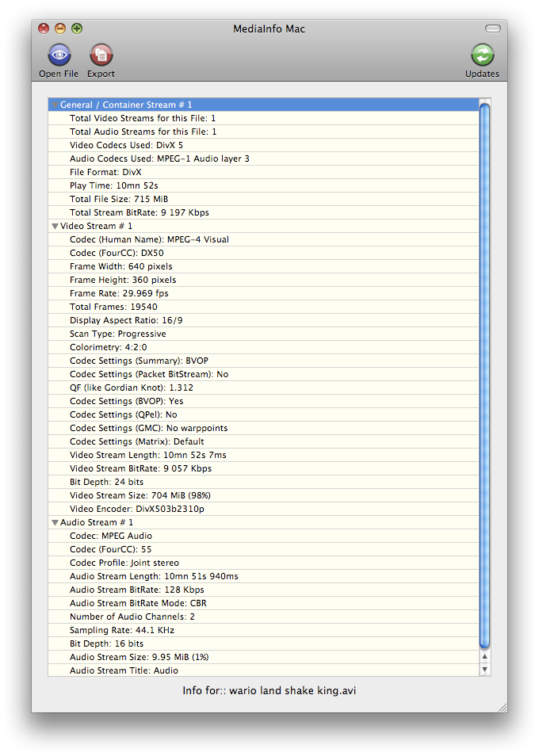The height and width of the screenshot is (756, 539).
Task: Click the scrollbar up arrow
Action: coord(484,656)
